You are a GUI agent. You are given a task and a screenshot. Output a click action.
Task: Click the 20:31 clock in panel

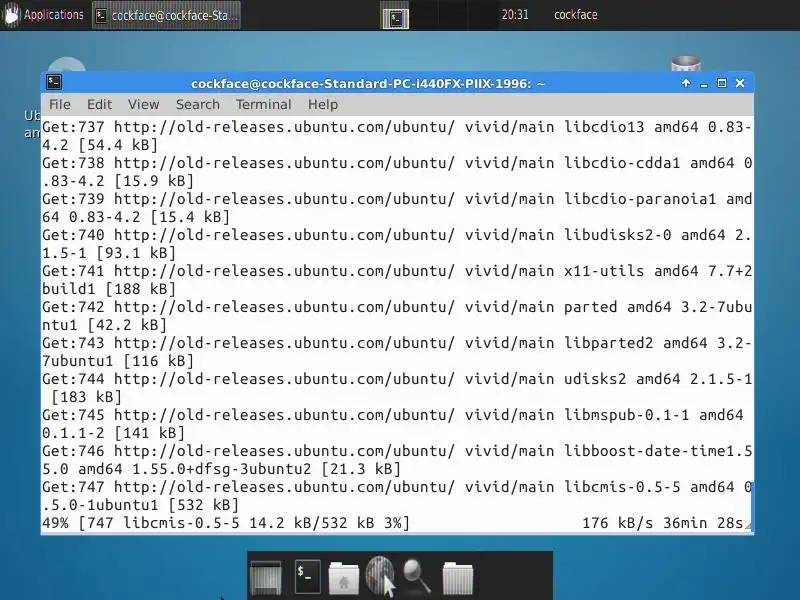tap(515, 15)
